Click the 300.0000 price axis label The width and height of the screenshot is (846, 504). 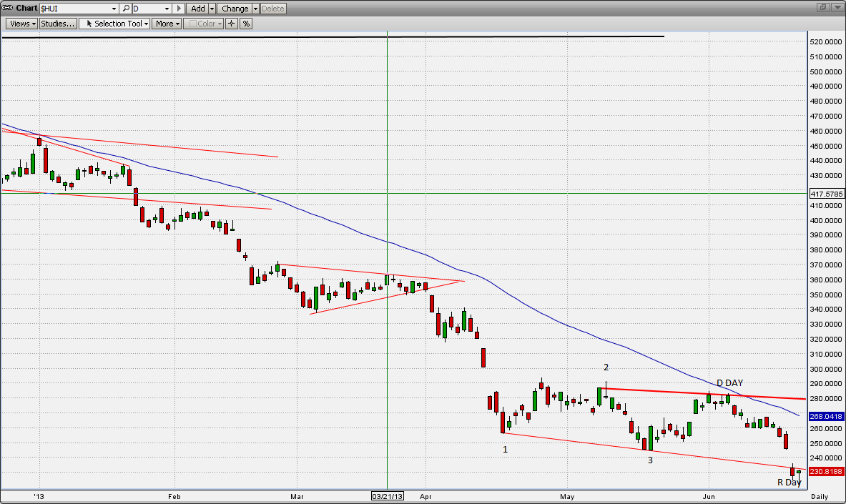coord(827,369)
